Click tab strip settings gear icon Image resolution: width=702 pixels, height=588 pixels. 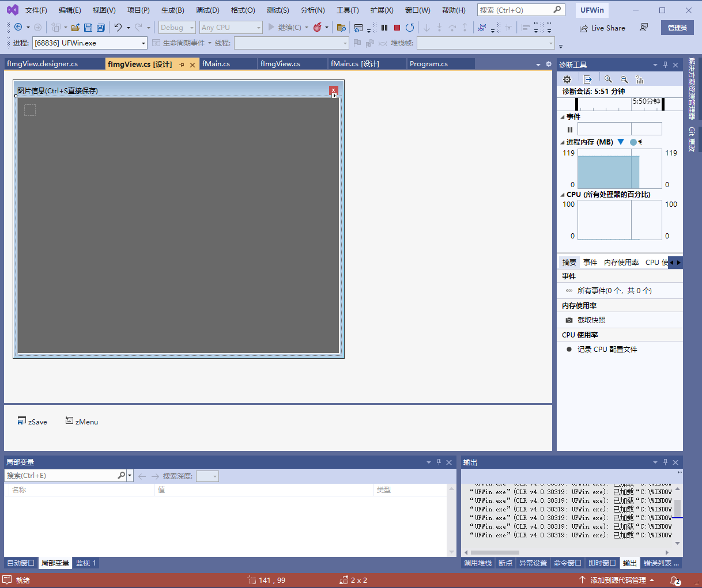pos(549,65)
